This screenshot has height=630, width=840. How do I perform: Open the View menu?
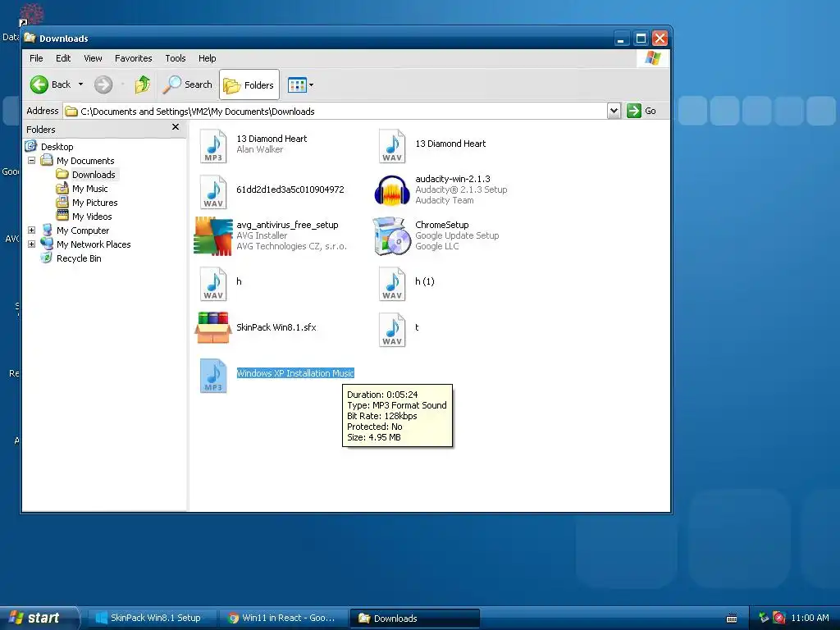tap(93, 58)
